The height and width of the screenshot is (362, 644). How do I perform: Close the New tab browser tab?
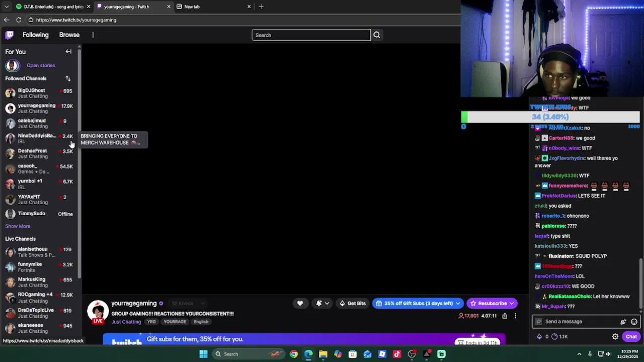[x=249, y=7]
